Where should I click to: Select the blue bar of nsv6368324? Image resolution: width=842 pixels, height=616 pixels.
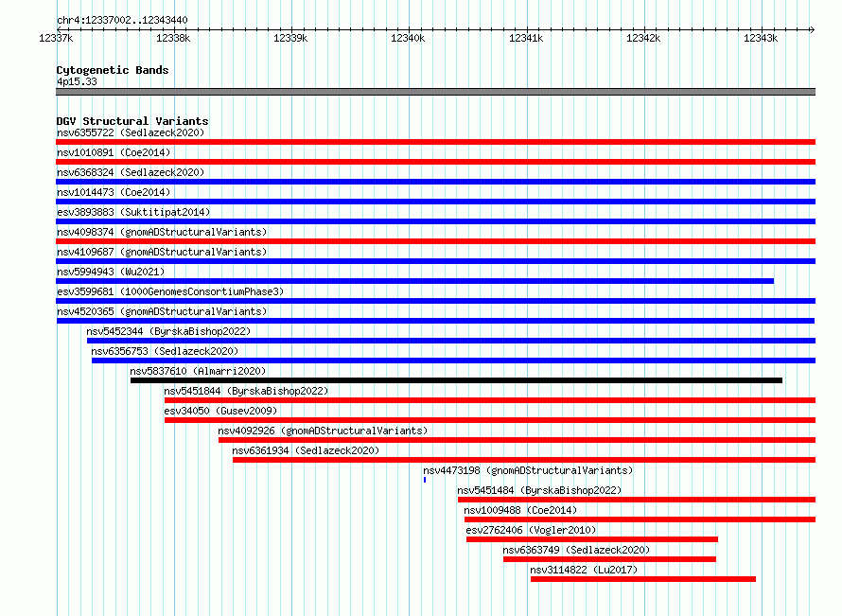point(435,182)
